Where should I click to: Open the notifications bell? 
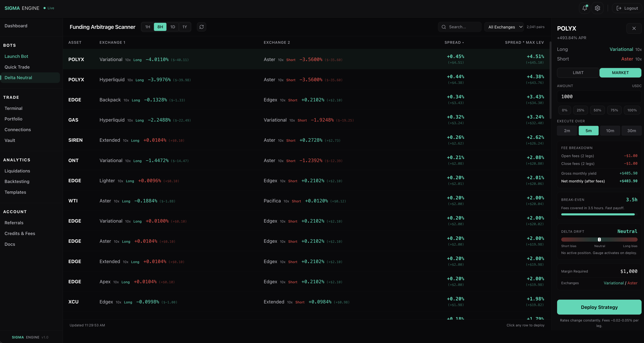coord(584,8)
